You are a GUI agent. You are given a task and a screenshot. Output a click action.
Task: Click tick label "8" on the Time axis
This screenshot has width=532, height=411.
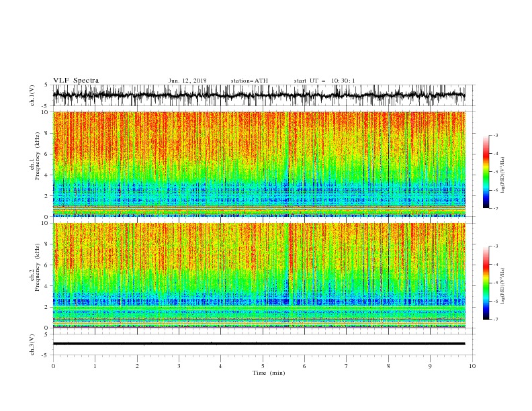(x=388, y=366)
